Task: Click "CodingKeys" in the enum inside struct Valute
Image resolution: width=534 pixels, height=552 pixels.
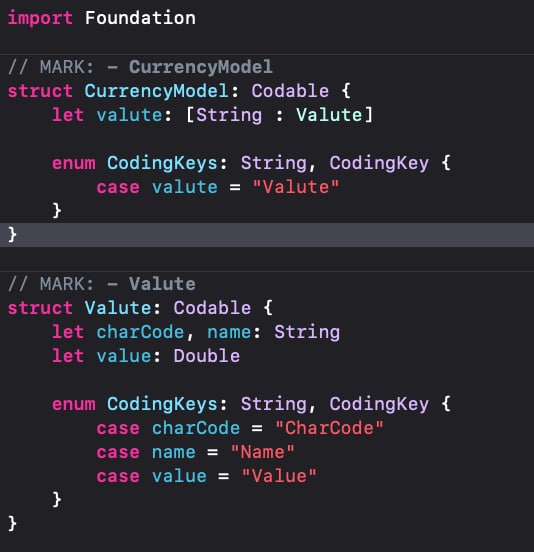Action: coord(162,404)
